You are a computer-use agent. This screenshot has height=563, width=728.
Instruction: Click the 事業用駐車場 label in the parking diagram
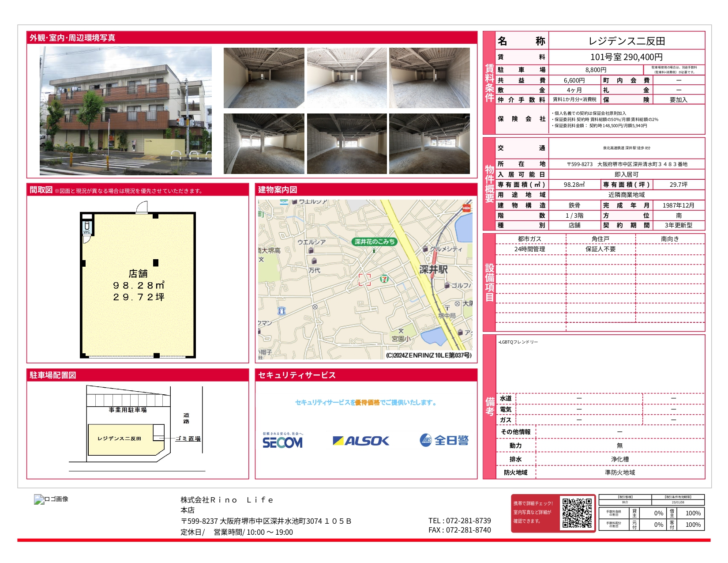(128, 410)
